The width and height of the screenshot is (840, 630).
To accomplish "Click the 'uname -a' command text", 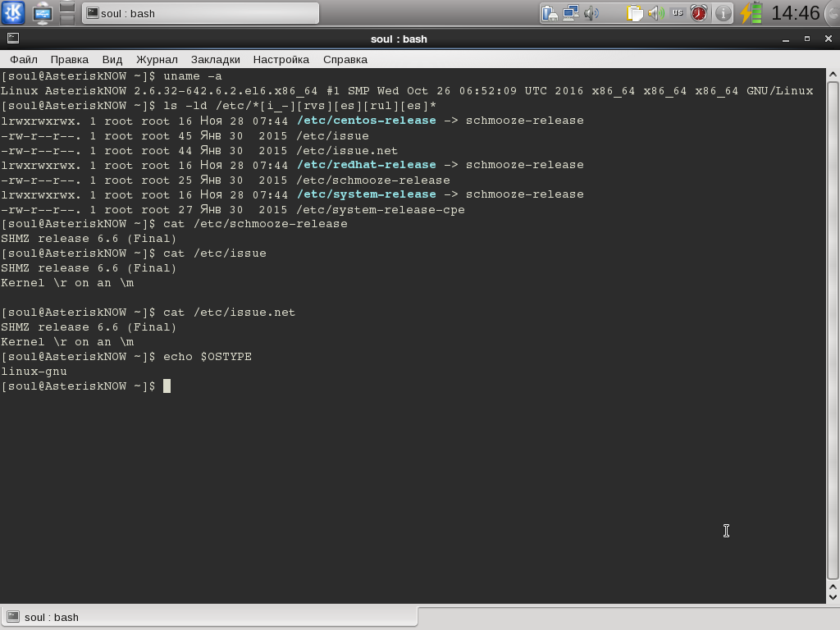I will click(x=192, y=76).
